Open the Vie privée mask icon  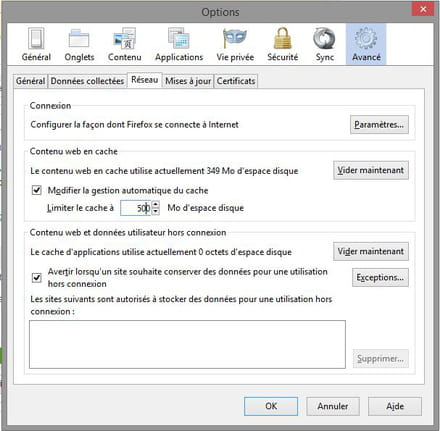(235, 44)
